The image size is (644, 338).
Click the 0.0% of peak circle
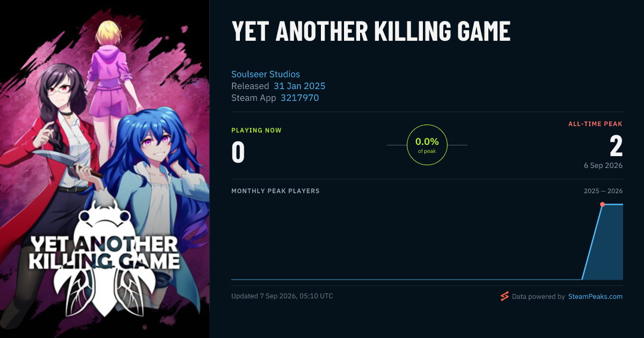(427, 145)
